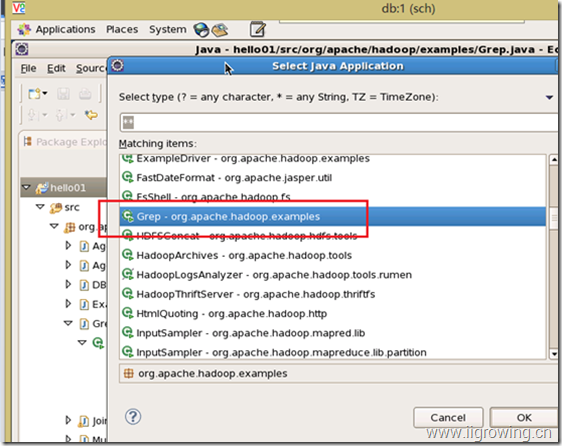Image resolution: width=562 pixels, height=446 pixels.
Task: Confirm selection with OK button
Action: 524,417
